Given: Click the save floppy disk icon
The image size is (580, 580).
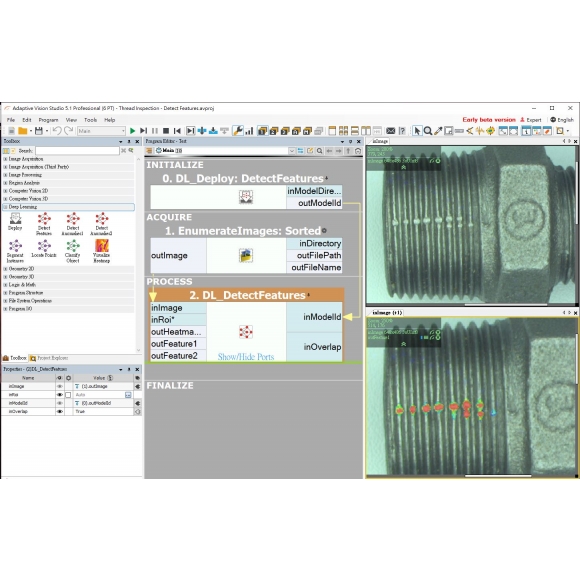Looking at the screenshot, I should (39, 131).
